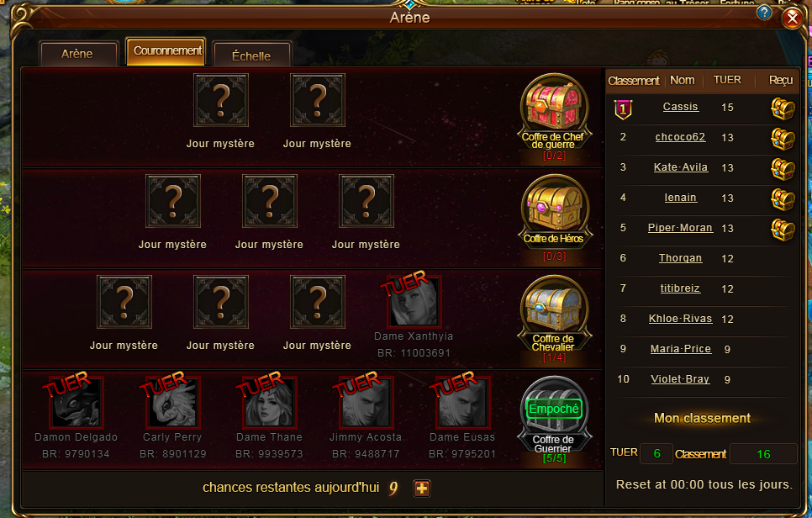
Task: Click first Jour mystère card in top row
Action: tap(220, 100)
